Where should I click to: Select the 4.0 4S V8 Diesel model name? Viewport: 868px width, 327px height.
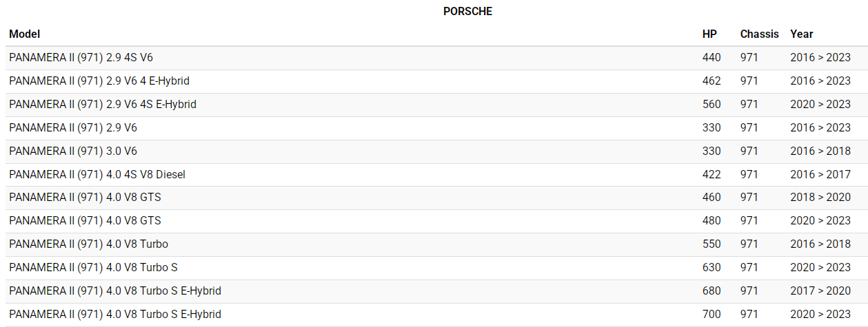[x=97, y=175]
